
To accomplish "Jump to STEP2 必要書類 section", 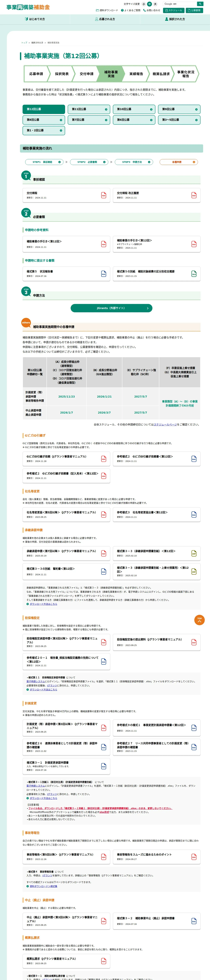I will (89, 162).
